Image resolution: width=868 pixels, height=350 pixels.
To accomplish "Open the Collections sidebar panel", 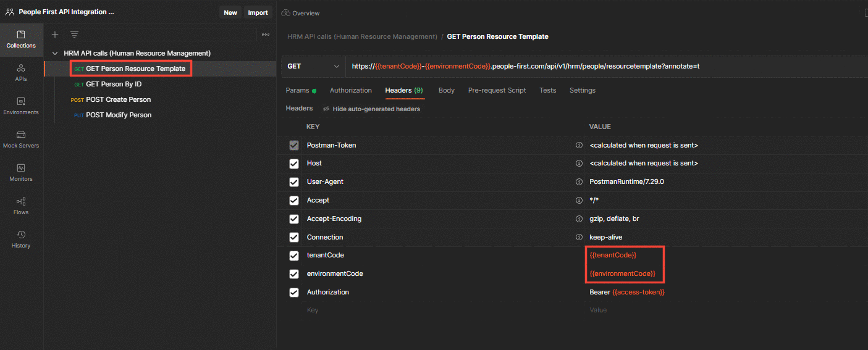I will [x=21, y=40].
